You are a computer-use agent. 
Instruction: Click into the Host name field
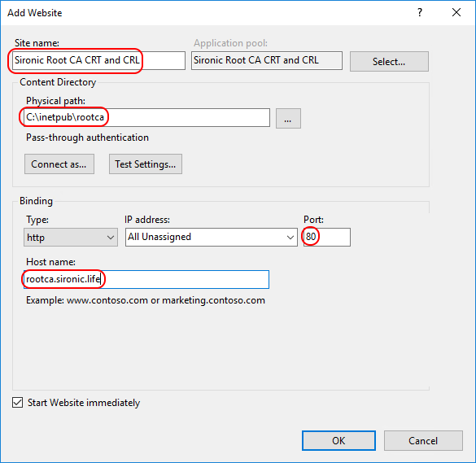click(146, 279)
